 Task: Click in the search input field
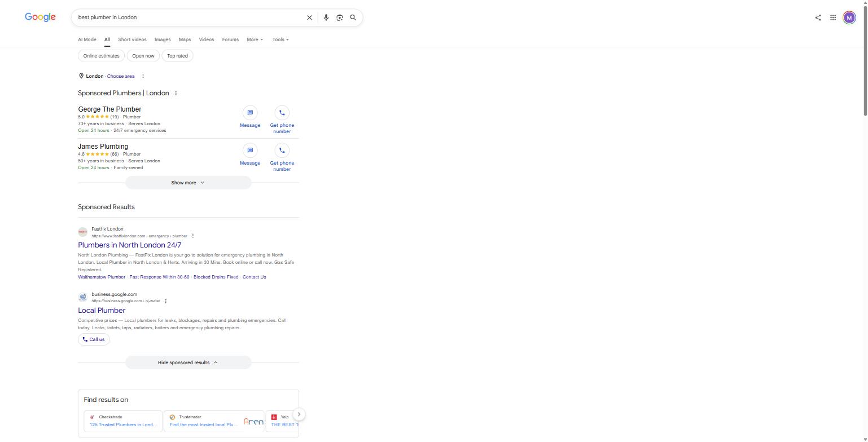189,17
